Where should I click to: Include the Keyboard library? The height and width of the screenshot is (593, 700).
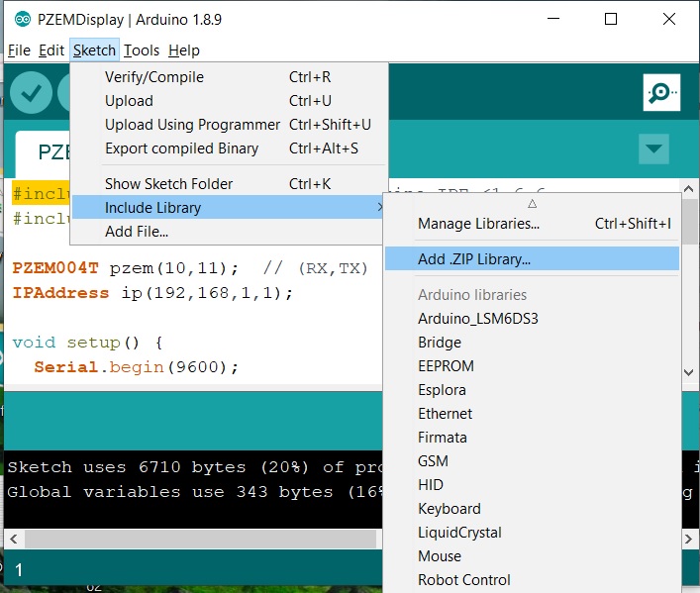(532, 508)
